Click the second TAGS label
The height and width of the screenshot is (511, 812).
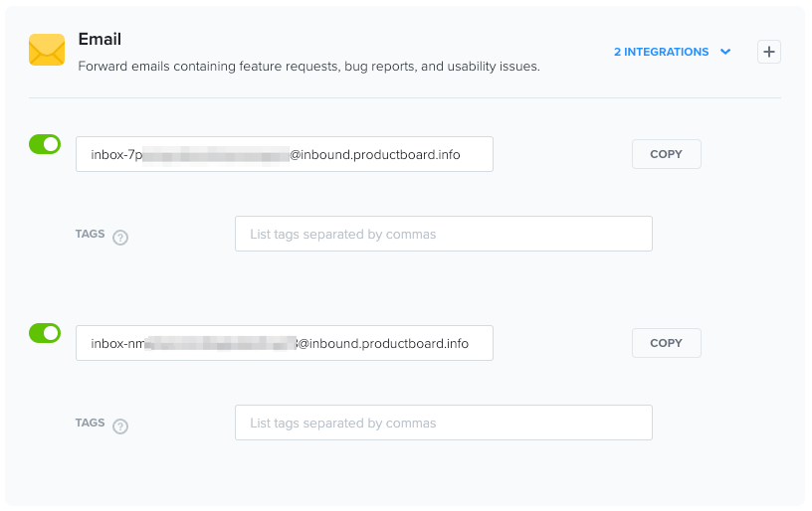(91, 423)
